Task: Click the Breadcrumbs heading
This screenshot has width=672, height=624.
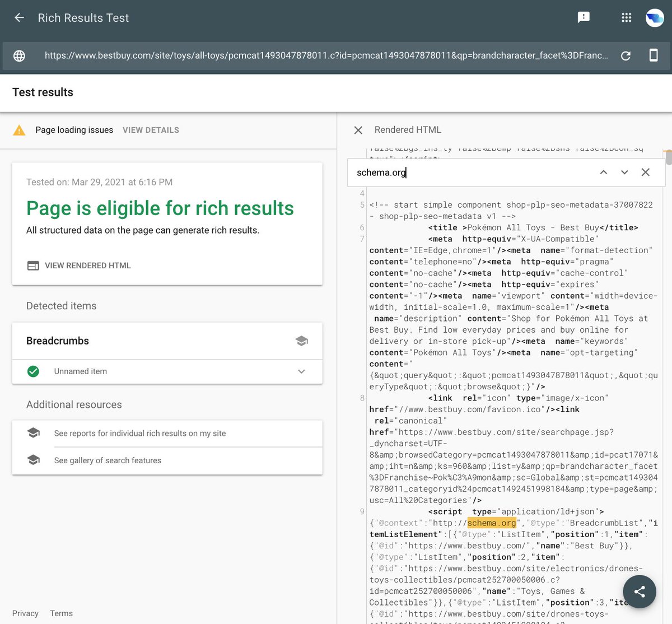Action: pyautogui.click(x=58, y=341)
